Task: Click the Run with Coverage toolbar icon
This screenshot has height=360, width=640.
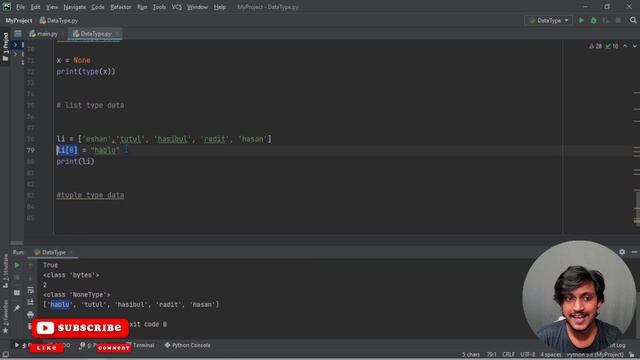Action: (x=606, y=20)
